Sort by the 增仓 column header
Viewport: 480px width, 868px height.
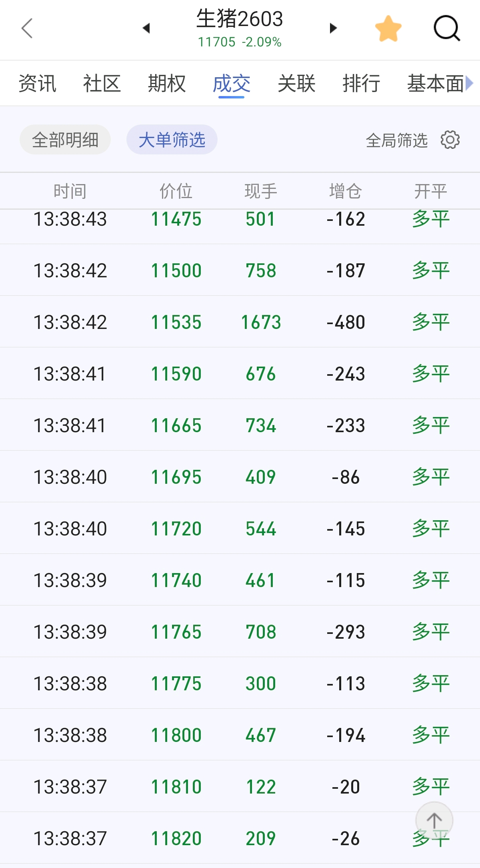pyautogui.click(x=346, y=191)
